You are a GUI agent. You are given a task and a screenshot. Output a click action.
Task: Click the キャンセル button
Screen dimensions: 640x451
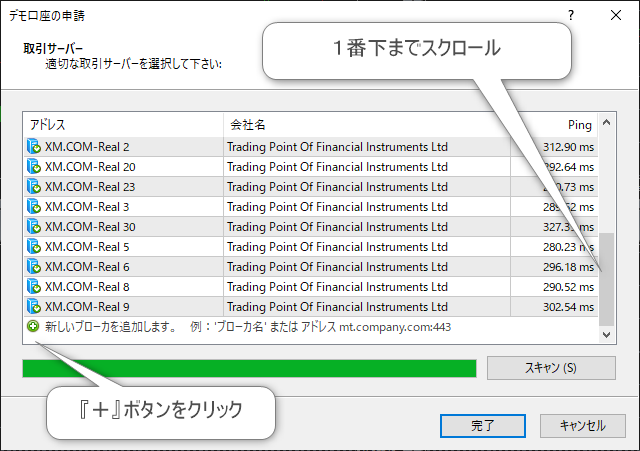[x=582, y=426]
